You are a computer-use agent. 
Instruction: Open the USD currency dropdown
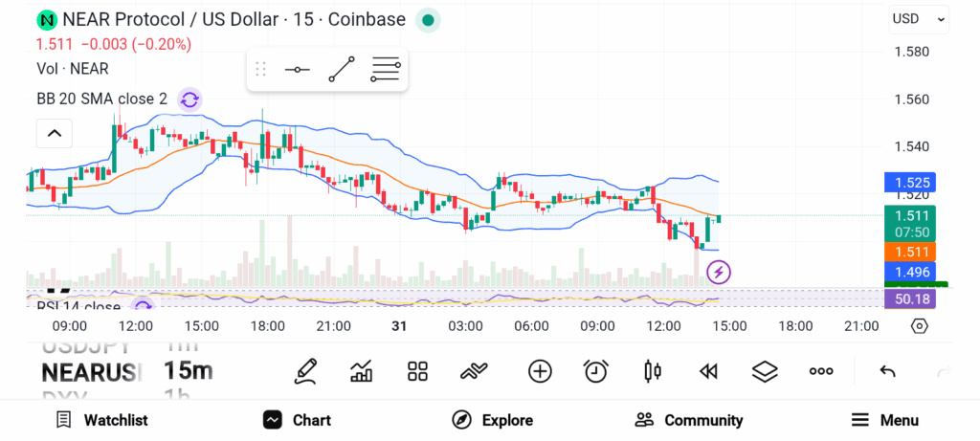click(918, 18)
